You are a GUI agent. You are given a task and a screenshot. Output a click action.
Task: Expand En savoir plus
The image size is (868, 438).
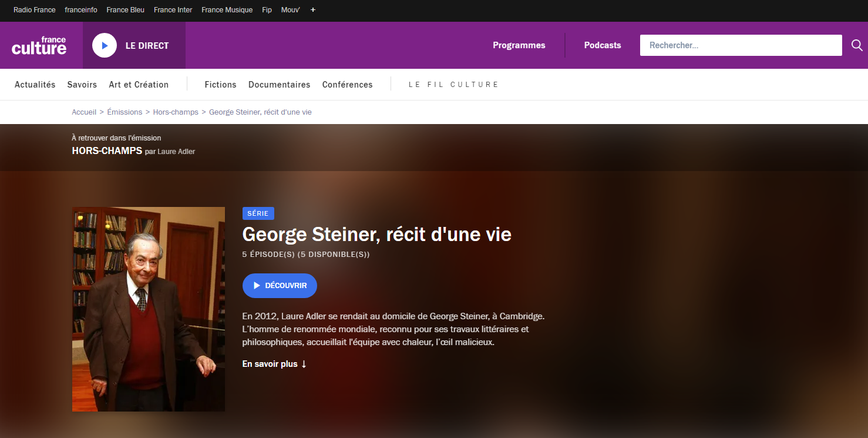[x=274, y=364]
